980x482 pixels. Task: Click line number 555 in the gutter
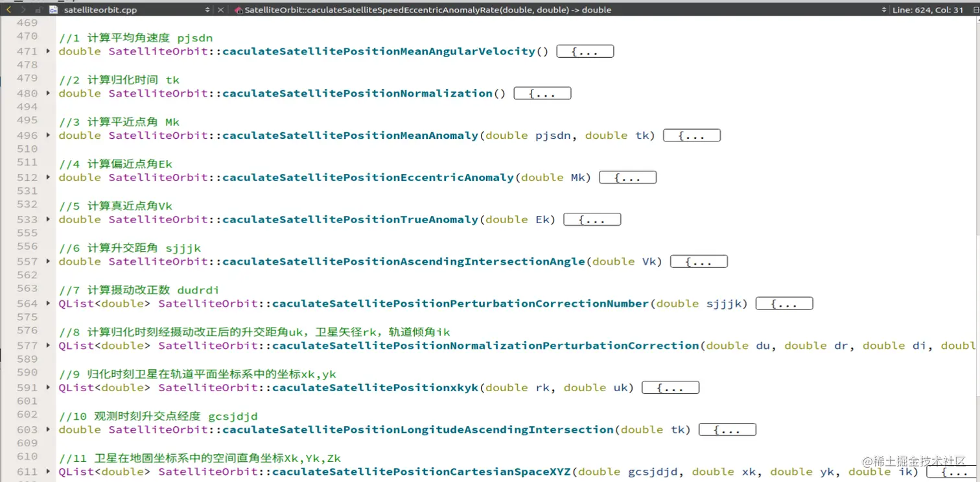tap(27, 232)
